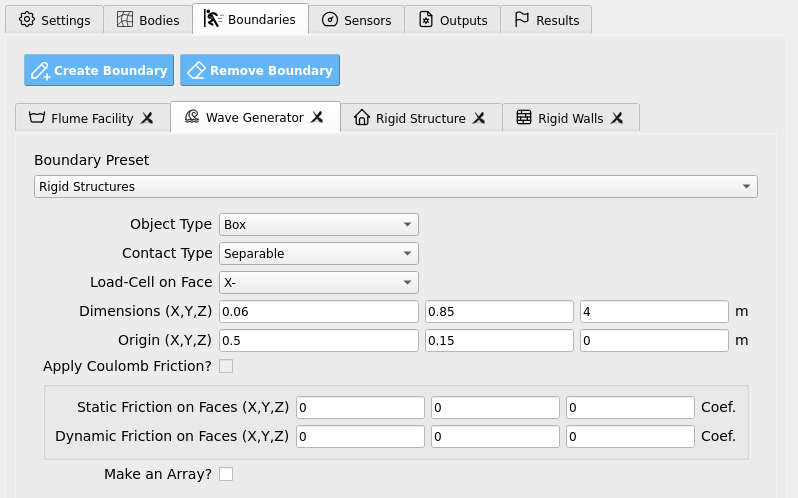Switch to the Results tab
Viewport: 798px width, 498px height.
click(546, 20)
